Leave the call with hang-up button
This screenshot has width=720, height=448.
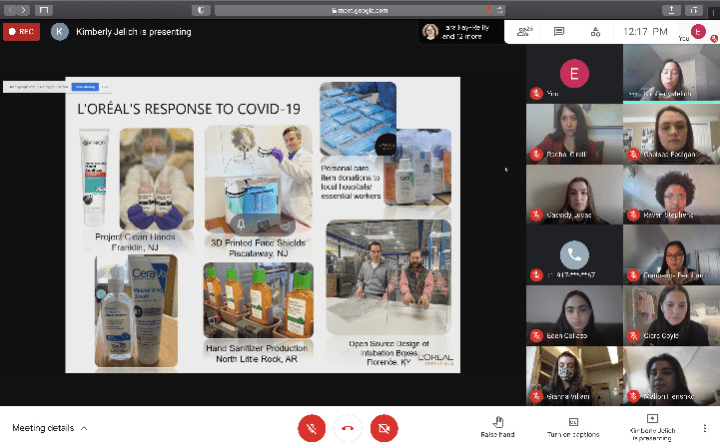[348, 428]
